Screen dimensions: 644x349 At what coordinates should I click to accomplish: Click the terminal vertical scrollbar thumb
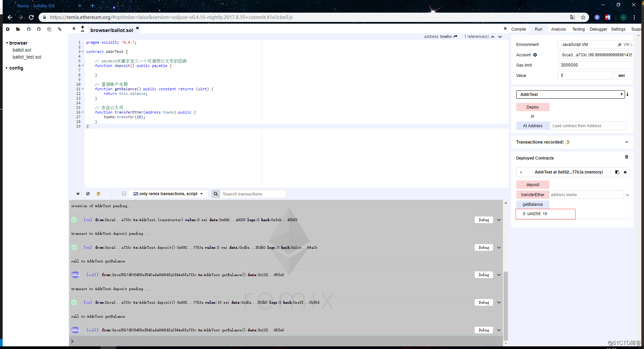(x=506, y=306)
